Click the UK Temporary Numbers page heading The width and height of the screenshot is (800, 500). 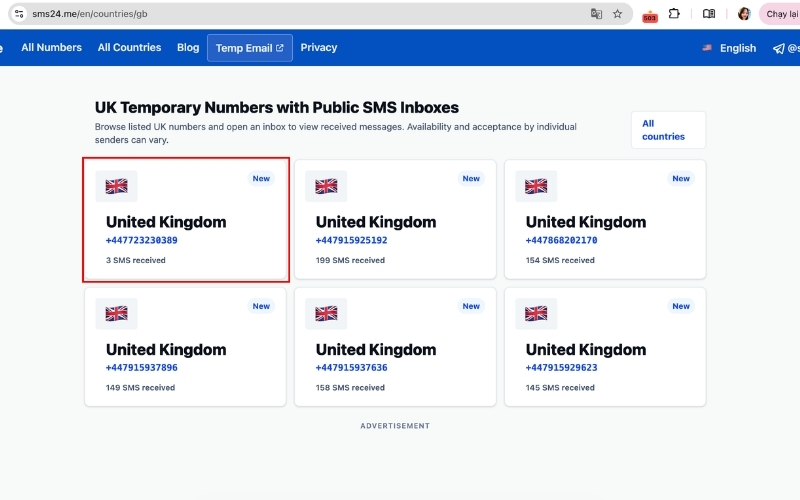pos(277,108)
